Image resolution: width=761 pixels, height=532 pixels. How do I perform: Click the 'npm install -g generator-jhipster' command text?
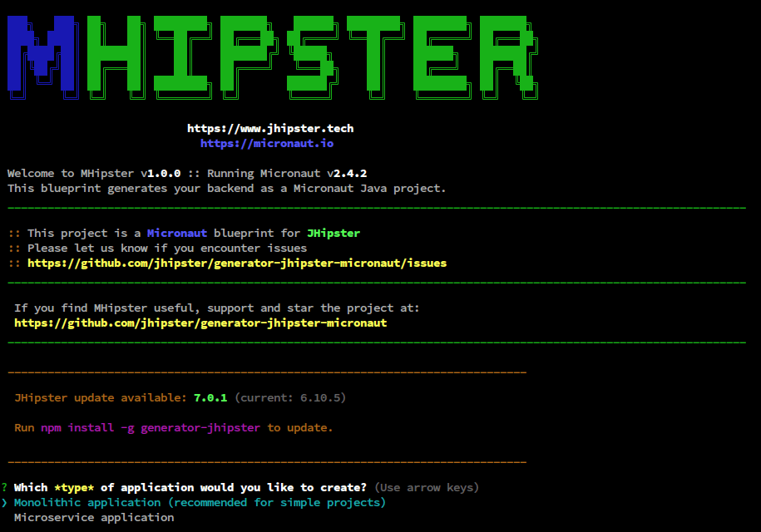click(x=151, y=428)
